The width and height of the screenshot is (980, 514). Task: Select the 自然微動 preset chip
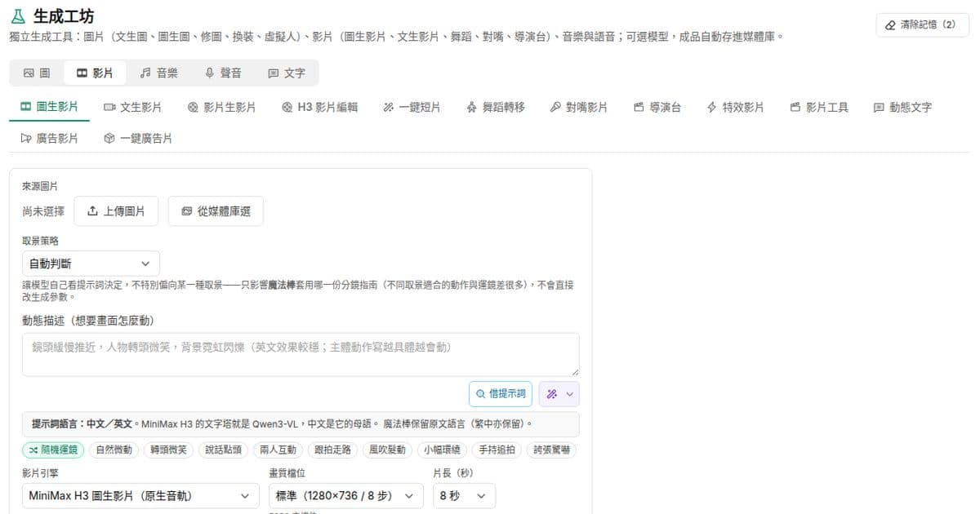tap(114, 450)
